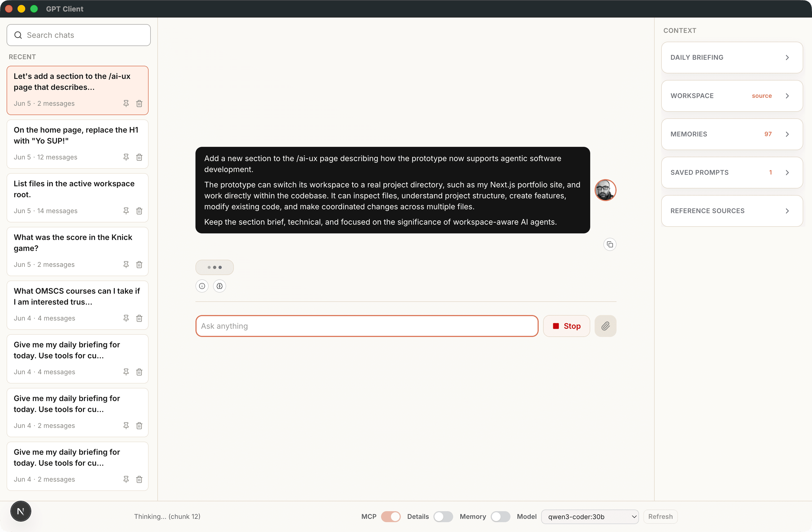
Task: Click the Refresh models button
Action: [660, 517]
